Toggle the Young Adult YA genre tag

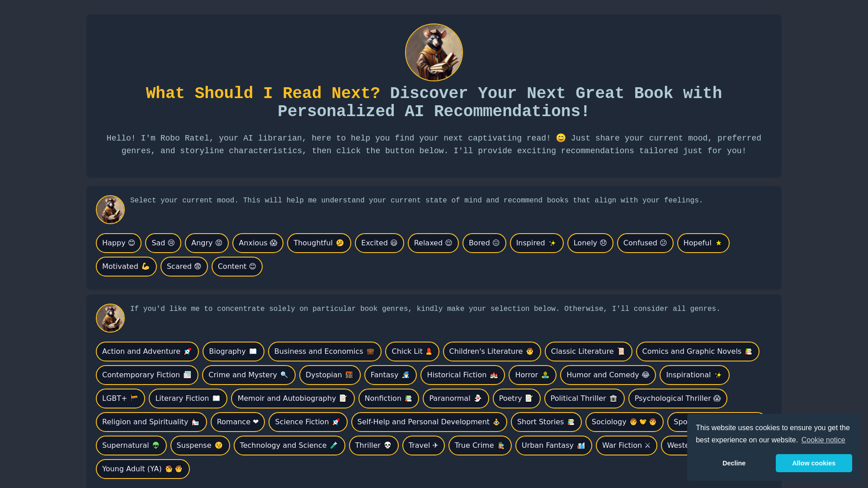(x=142, y=469)
